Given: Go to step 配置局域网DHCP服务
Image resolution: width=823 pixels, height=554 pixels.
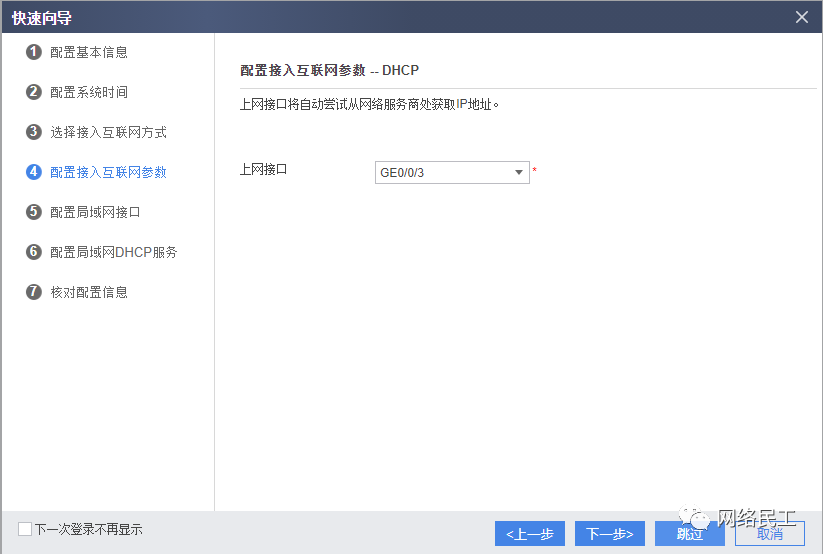Looking at the screenshot, I should 113,252.
